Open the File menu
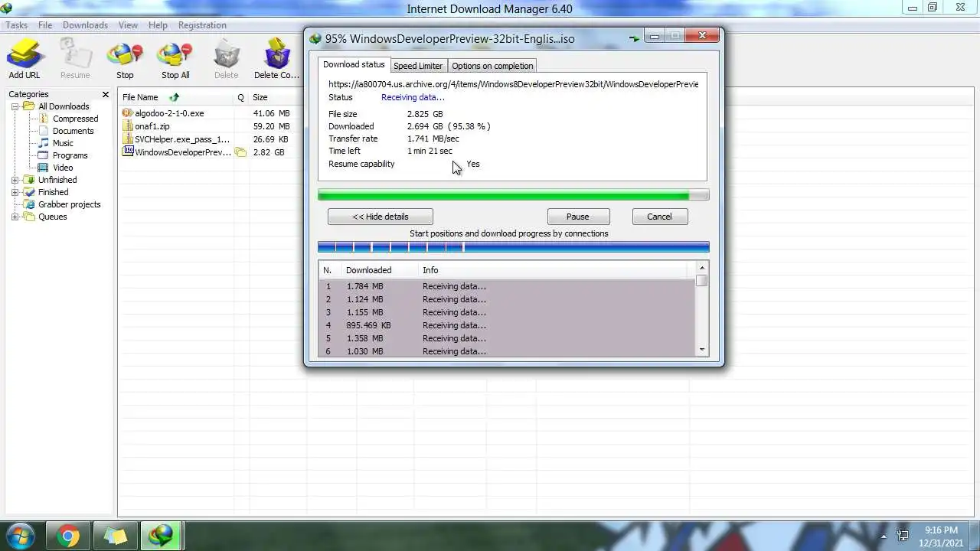 pos(45,25)
